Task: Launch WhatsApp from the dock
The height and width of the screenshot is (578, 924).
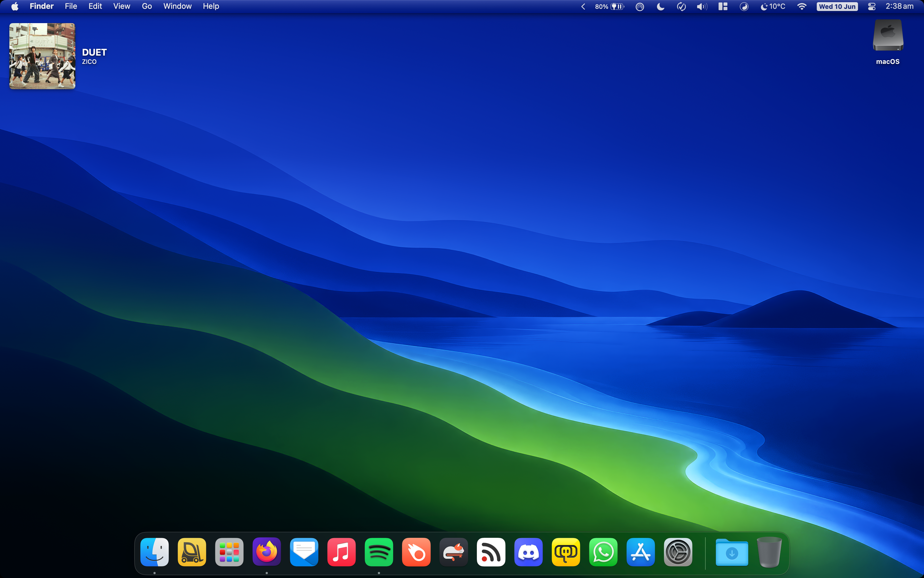Action: point(603,552)
